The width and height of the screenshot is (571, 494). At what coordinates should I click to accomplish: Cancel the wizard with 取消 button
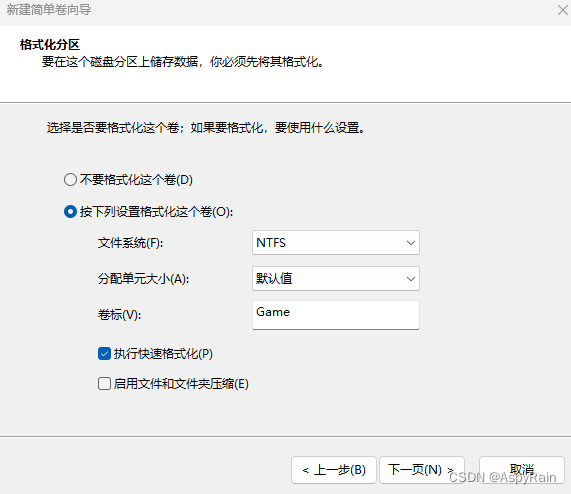pos(522,470)
